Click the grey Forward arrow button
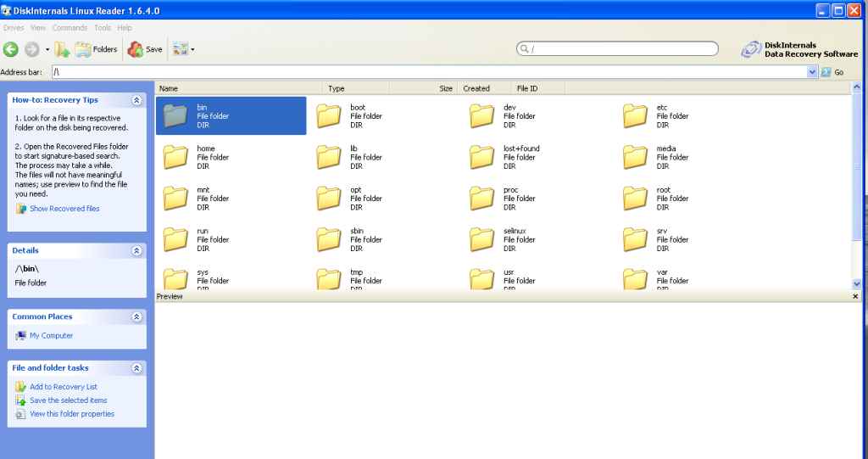The width and height of the screenshot is (868, 459). (x=32, y=49)
